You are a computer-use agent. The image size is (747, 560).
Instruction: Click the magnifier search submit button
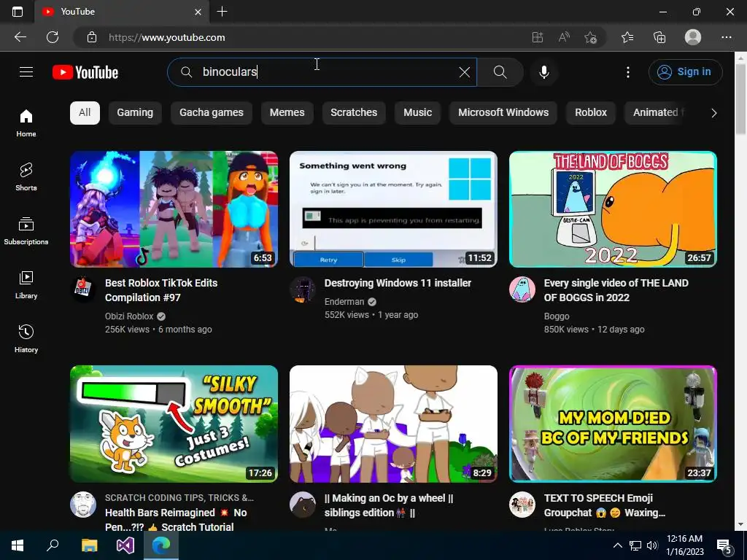click(500, 72)
